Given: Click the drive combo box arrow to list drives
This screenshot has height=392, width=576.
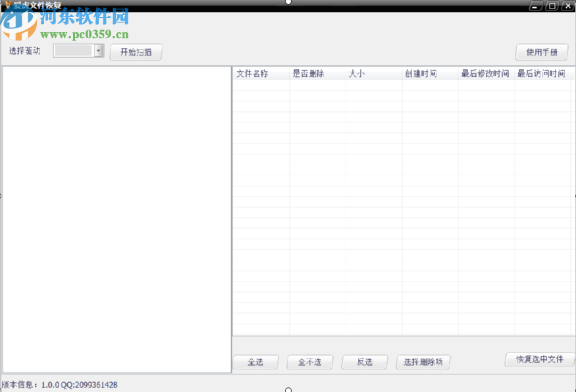Looking at the screenshot, I should [98, 50].
